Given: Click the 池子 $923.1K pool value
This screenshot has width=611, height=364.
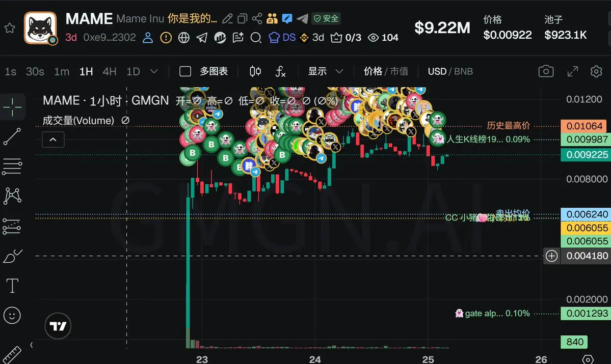Looking at the screenshot, I should pyautogui.click(x=566, y=28).
